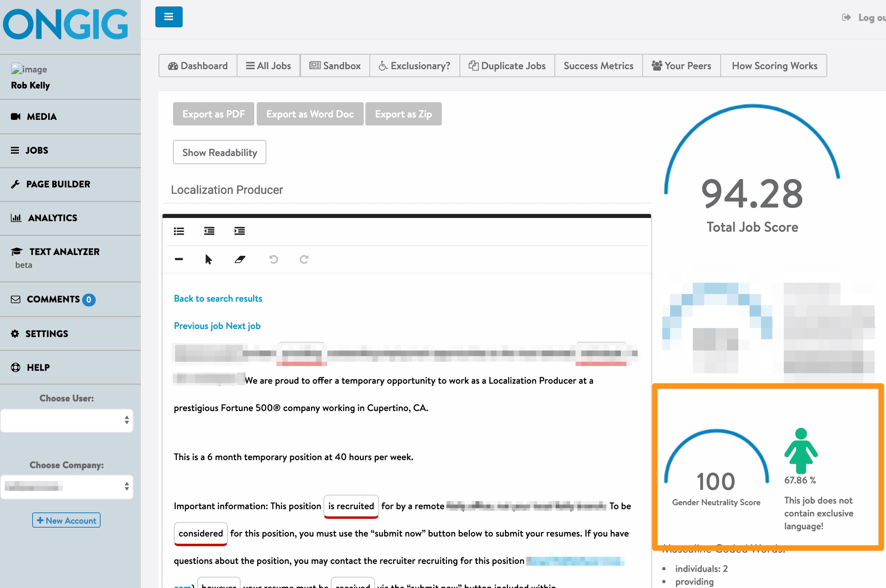Export job posting as PDF
The width and height of the screenshot is (886, 588).
tap(212, 113)
